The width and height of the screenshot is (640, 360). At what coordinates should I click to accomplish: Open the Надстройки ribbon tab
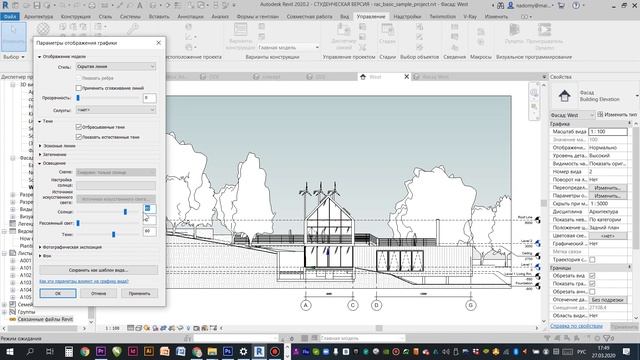[x=407, y=17]
